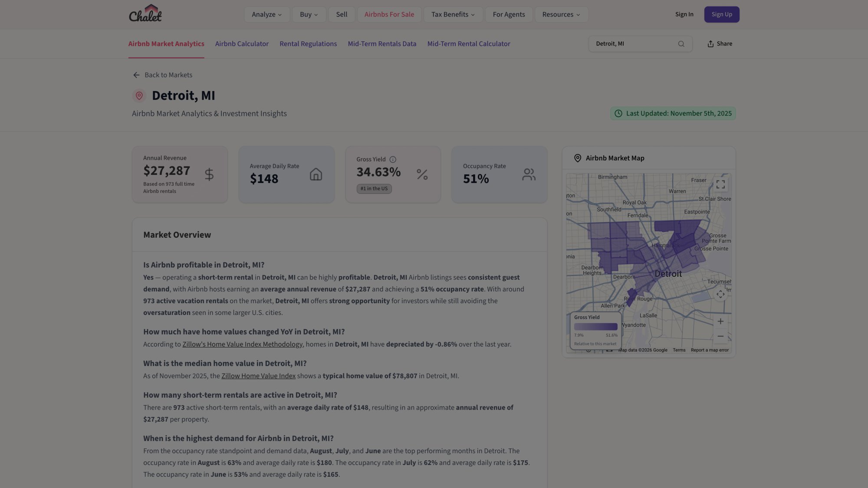868x488 pixels.
Task: Open the Rental Regulations tab
Action: (x=308, y=44)
